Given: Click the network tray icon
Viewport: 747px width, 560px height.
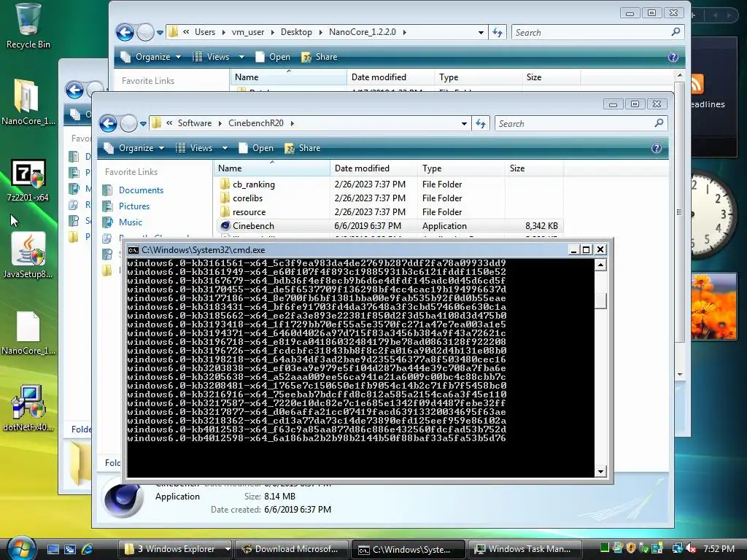Looking at the screenshot, I should click(x=678, y=548).
